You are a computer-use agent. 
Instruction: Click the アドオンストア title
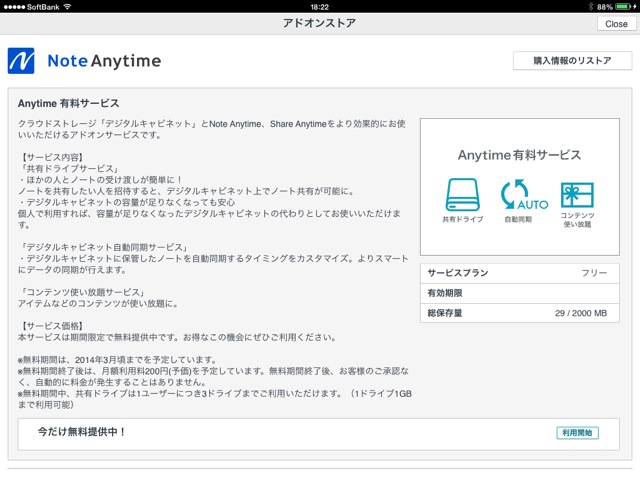pos(319,23)
